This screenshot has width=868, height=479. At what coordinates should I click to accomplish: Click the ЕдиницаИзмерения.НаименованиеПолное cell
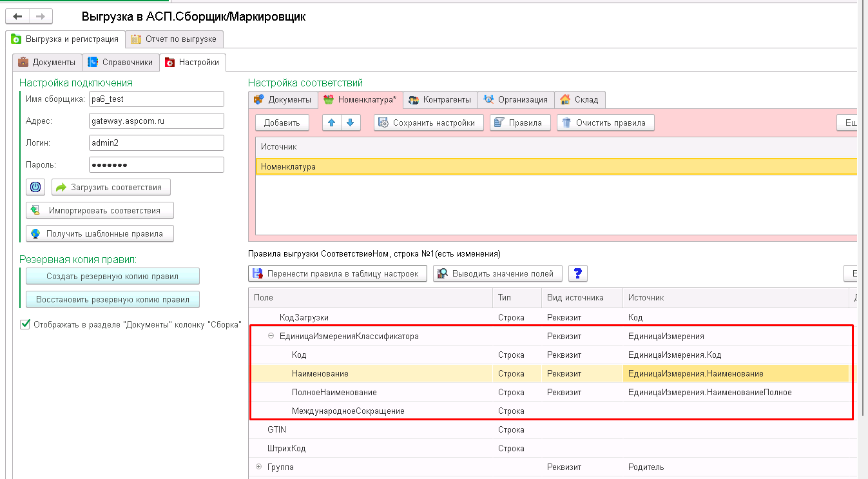(x=736, y=392)
